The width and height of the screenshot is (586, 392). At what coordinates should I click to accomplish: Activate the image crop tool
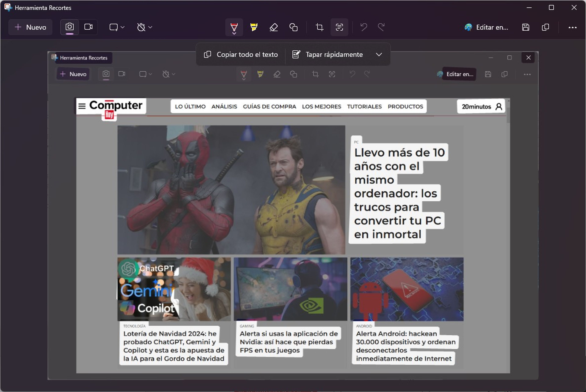coord(319,27)
